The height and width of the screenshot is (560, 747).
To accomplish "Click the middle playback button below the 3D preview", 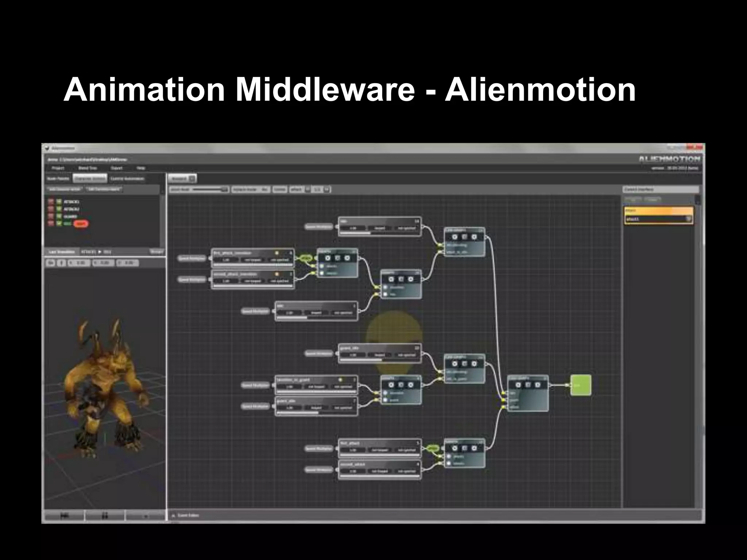I will click(x=105, y=516).
